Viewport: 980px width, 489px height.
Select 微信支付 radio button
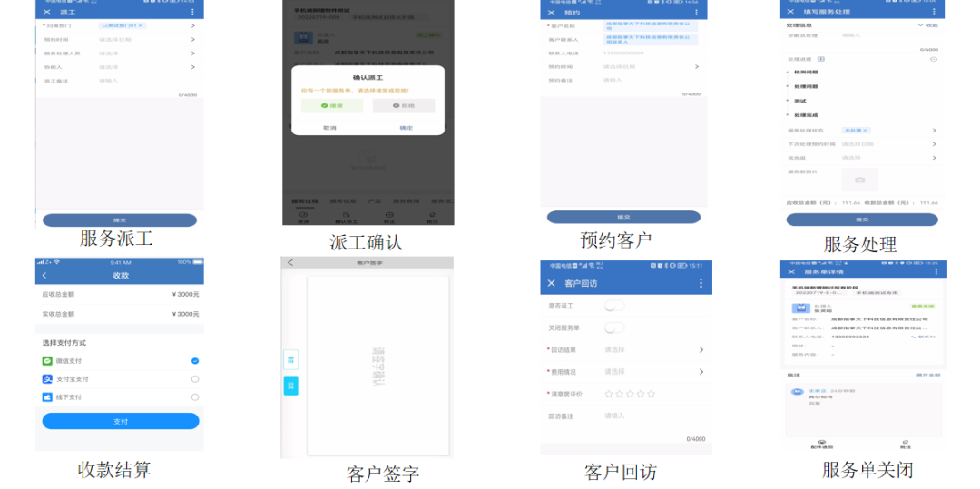click(195, 361)
